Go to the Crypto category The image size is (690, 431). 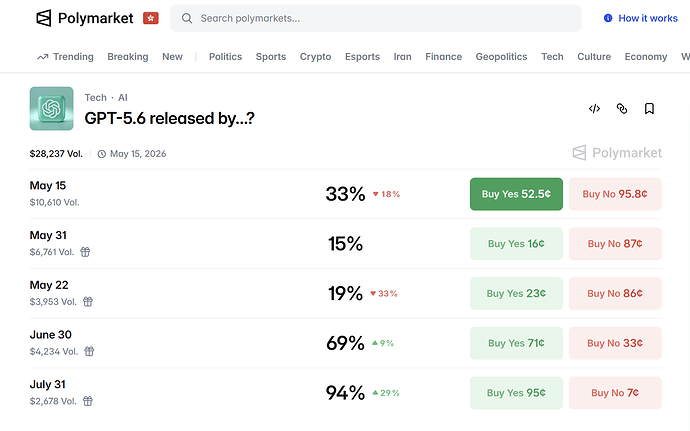click(315, 57)
